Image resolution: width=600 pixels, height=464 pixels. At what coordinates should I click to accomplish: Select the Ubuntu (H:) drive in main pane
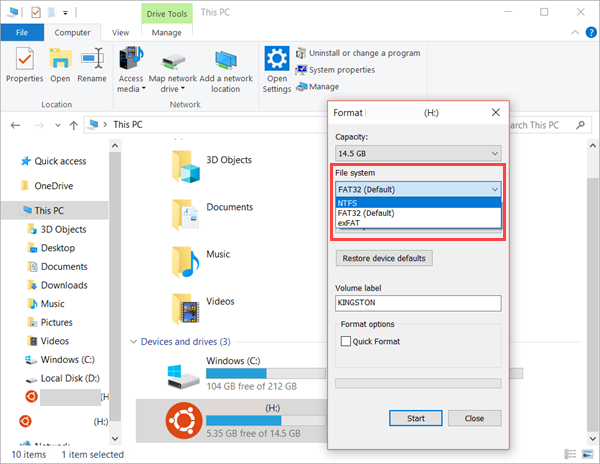(x=231, y=421)
